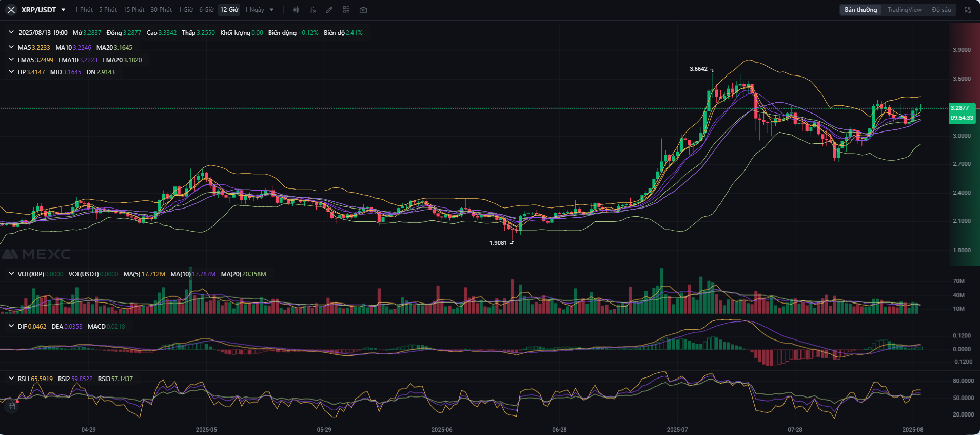The image size is (980, 435).
Task: Click the Biên độ 2.41% value
Action: (343, 33)
